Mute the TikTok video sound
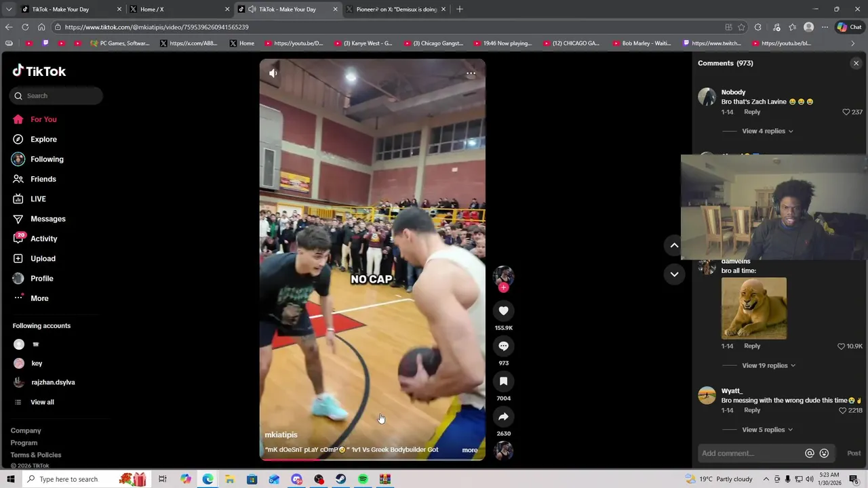This screenshot has width=868, height=488. point(273,73)
